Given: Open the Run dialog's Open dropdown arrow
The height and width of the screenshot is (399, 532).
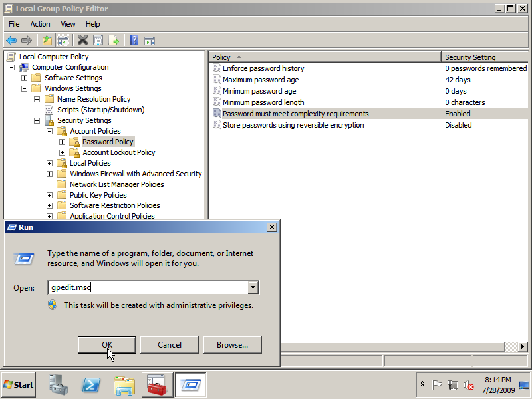Looking at the screenshot, I should (253, 287).
